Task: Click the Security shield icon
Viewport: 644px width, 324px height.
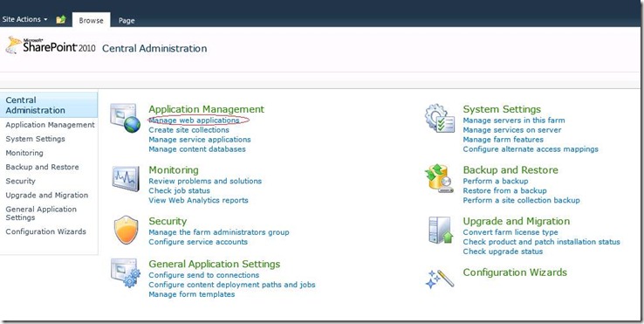Action: [x=126, y=230]
